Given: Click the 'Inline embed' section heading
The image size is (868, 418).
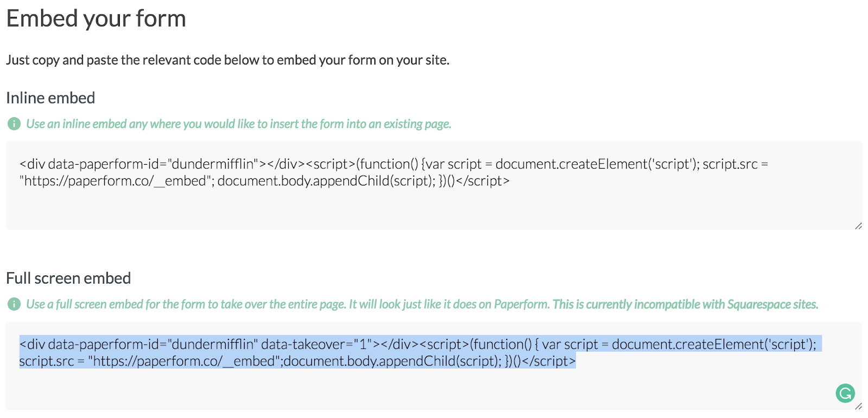Looking at the screenshot, I should [x=50, y=98].
